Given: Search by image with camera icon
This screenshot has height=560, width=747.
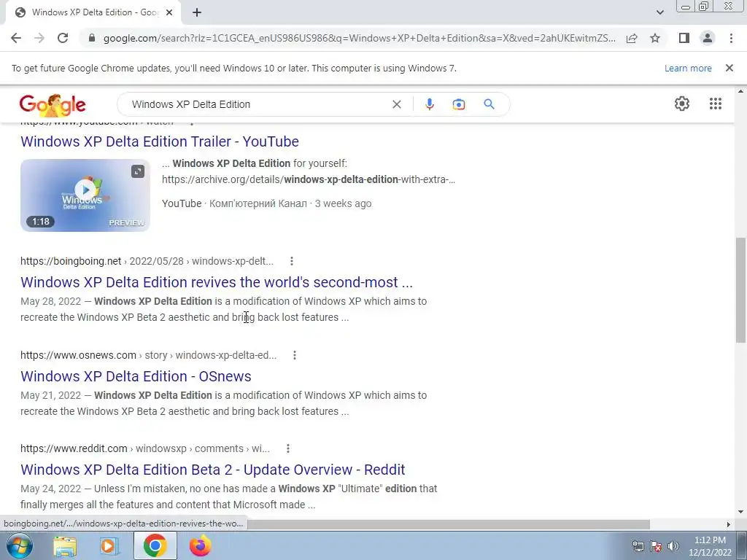Looking at the screenshot, I should 459,104.
